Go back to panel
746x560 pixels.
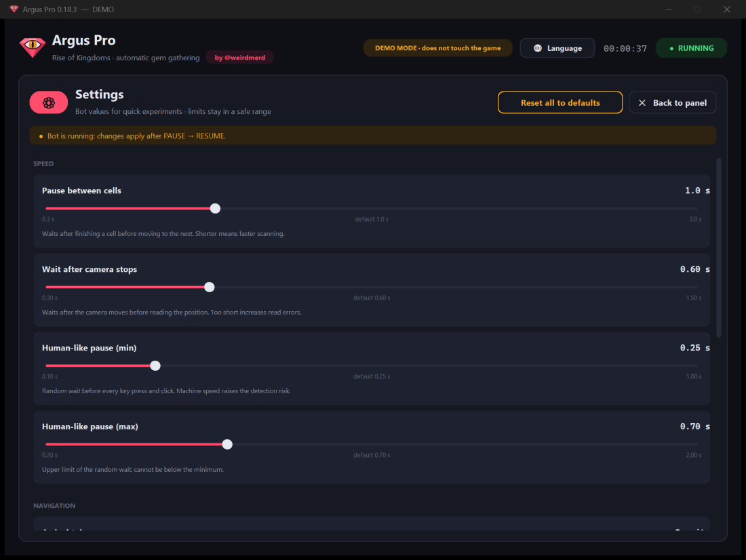[672, 102]
